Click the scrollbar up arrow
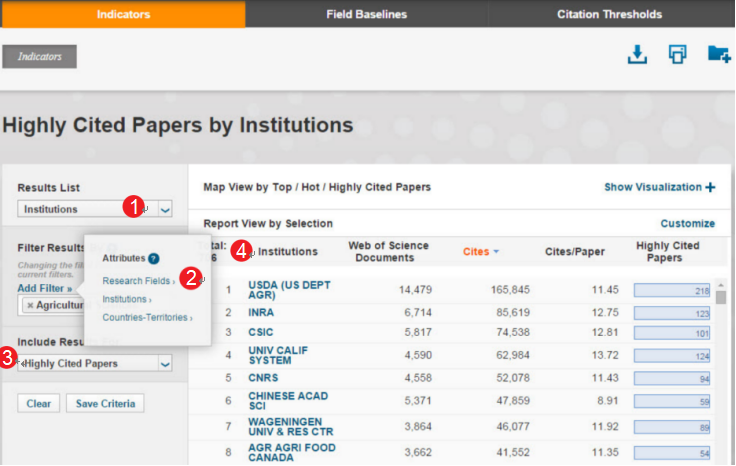The height and width of the screenshot is (466, 736). point(721,285)
